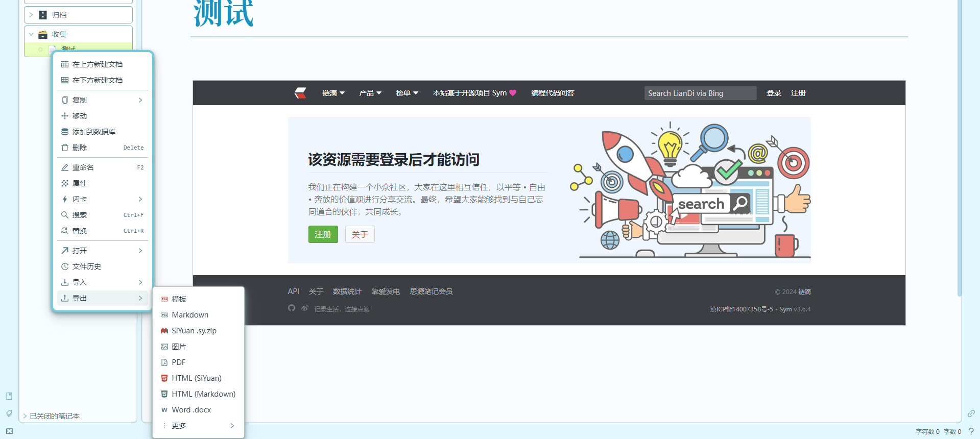
Task: Click the highlighted 导出 menu entry
Action: point(103,298)
